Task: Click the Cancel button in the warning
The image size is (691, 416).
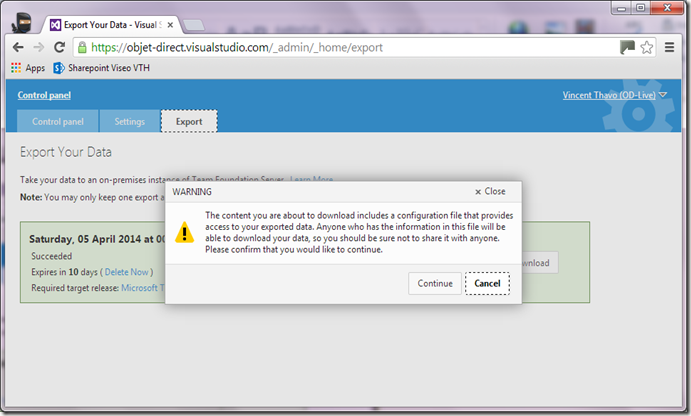Action: point(487,283)
